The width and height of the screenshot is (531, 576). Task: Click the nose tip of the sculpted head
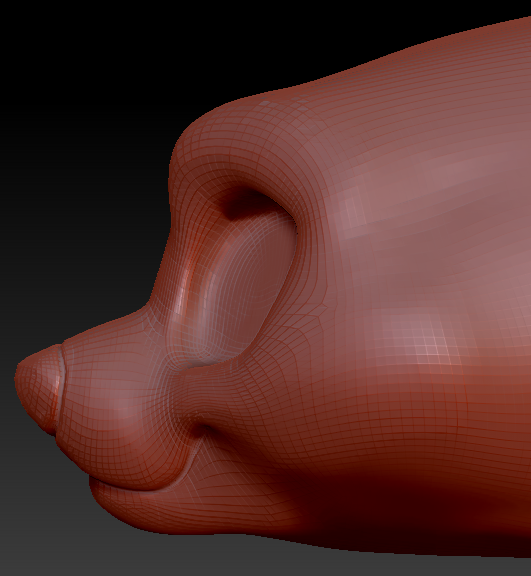click(38, 389)
